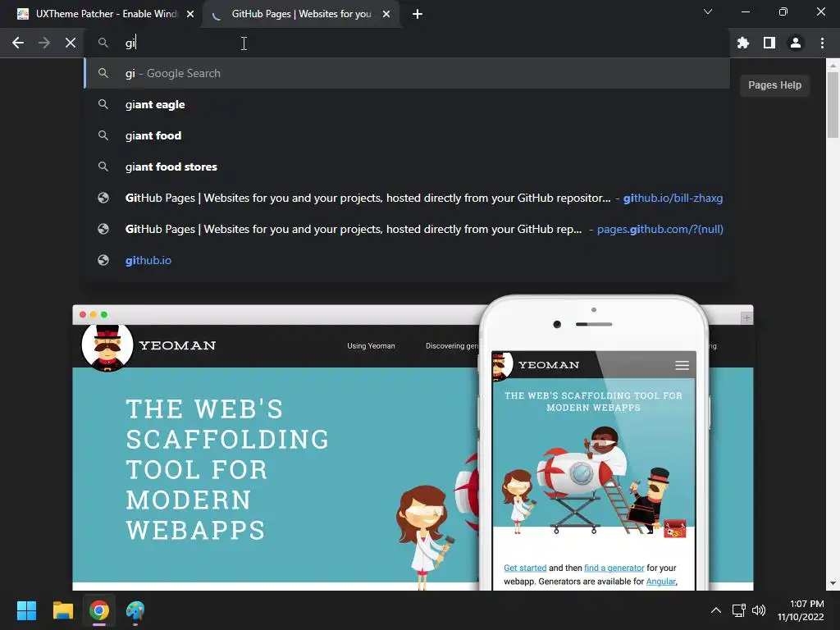Choose the 'giant food stores' suggestion
This screenshot has height=630, width=840.
coord(407,167)
